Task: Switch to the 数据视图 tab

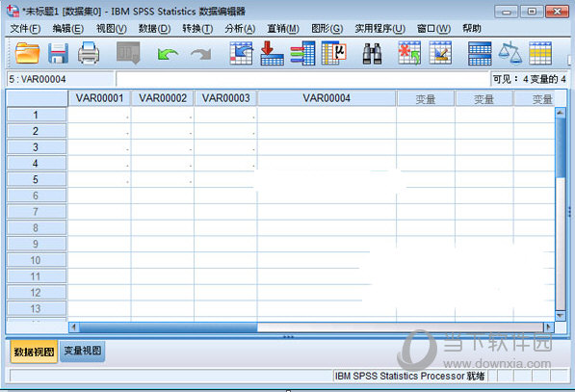Action: click(x=34, y=352)
